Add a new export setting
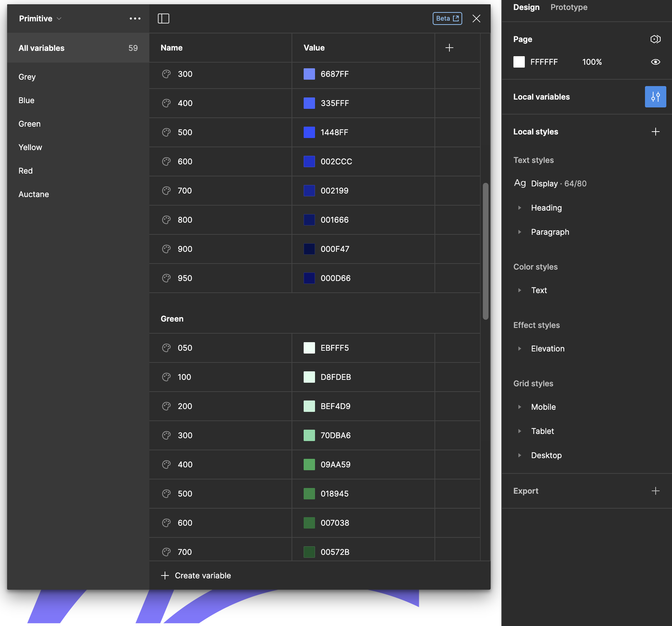Image resolution: width=672 pixels, height=626 pixels. coord(656,490)
